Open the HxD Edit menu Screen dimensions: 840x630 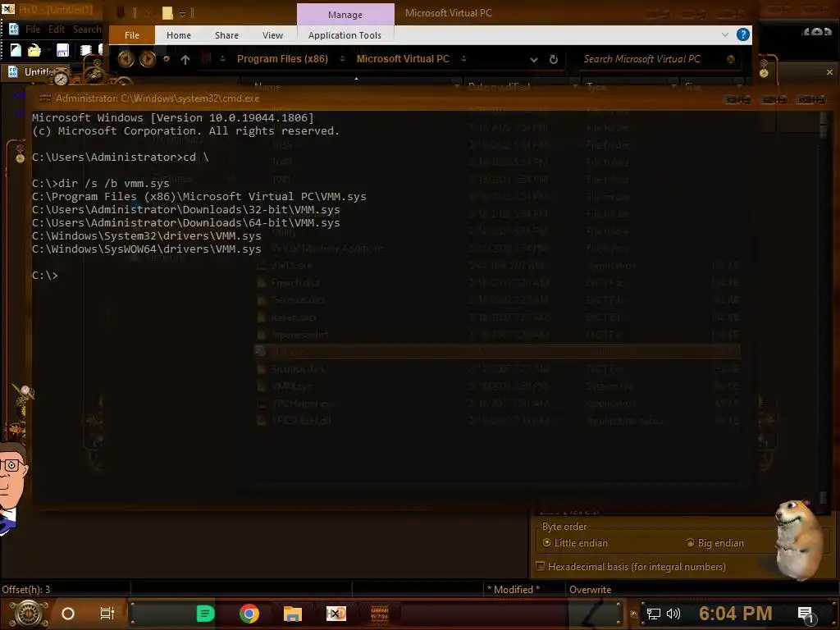pos(57,30)
